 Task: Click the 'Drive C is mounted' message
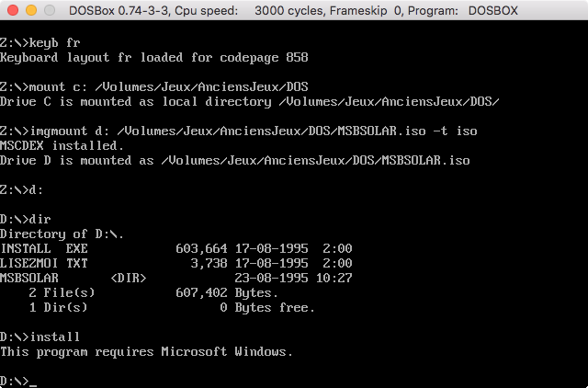[250, 102]
